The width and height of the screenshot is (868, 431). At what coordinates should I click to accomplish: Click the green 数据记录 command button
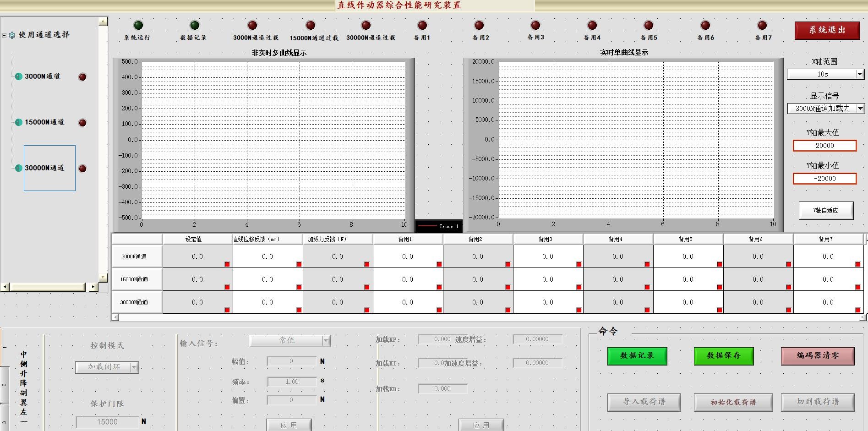coord(637,356)
